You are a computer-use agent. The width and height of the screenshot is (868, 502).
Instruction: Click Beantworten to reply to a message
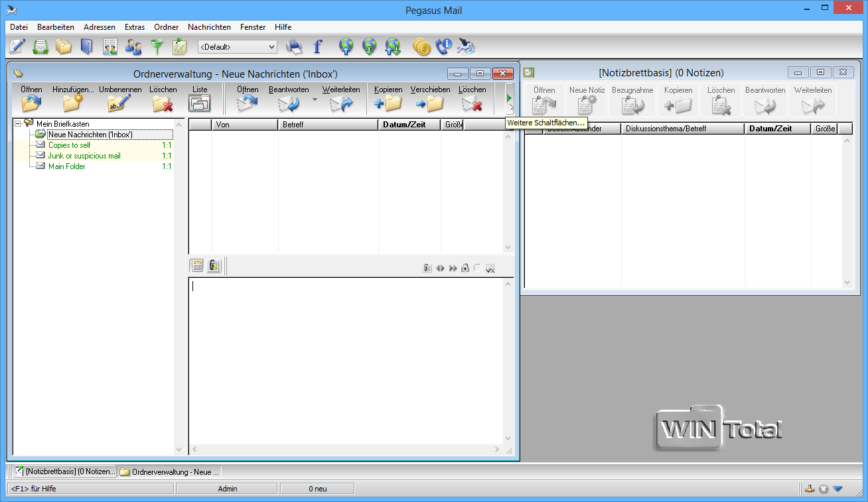tap(289, 98)
